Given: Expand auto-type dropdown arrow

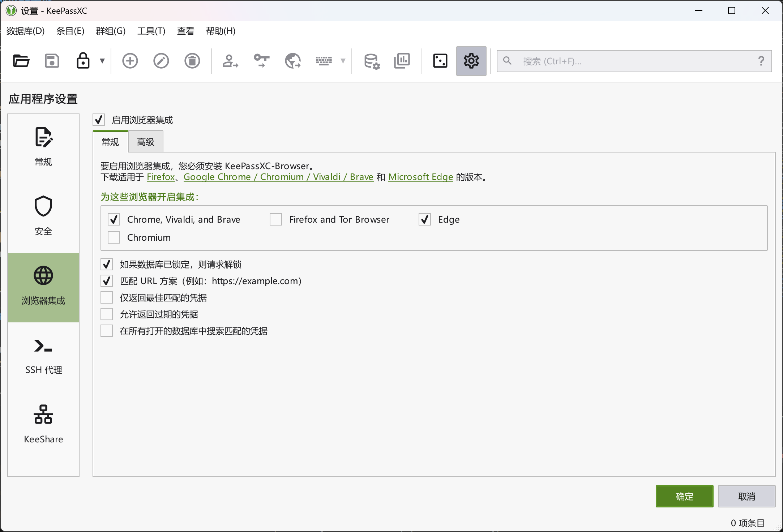Looking at the screenshot, I should 343,61.
